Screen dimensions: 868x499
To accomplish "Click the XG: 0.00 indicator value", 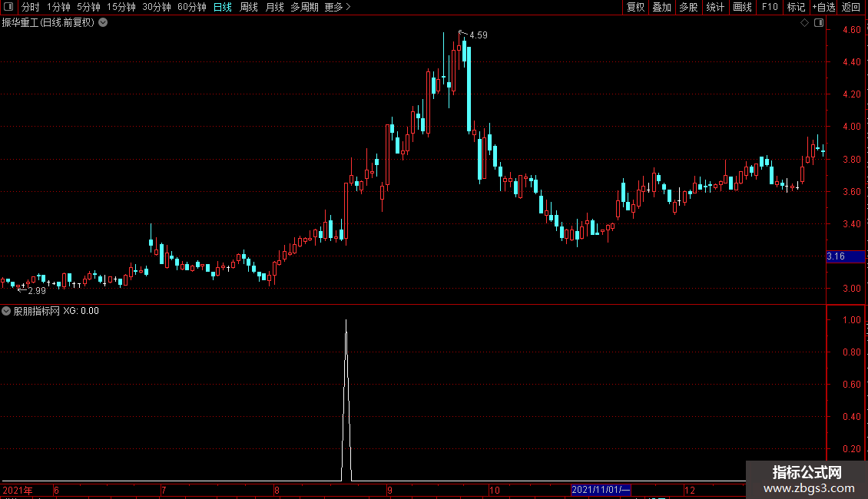I will [81, 311].
